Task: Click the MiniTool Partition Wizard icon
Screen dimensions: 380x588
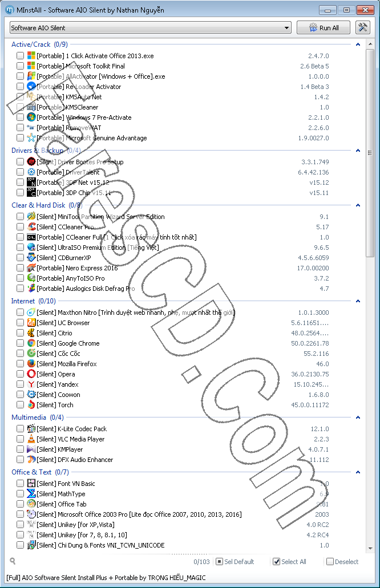Action: (31, 216)
